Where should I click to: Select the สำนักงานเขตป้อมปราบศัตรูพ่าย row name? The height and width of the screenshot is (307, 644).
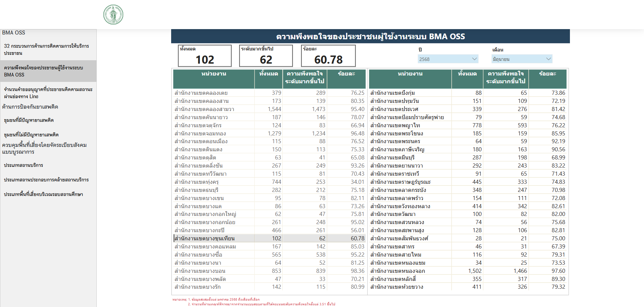[407, 117]
